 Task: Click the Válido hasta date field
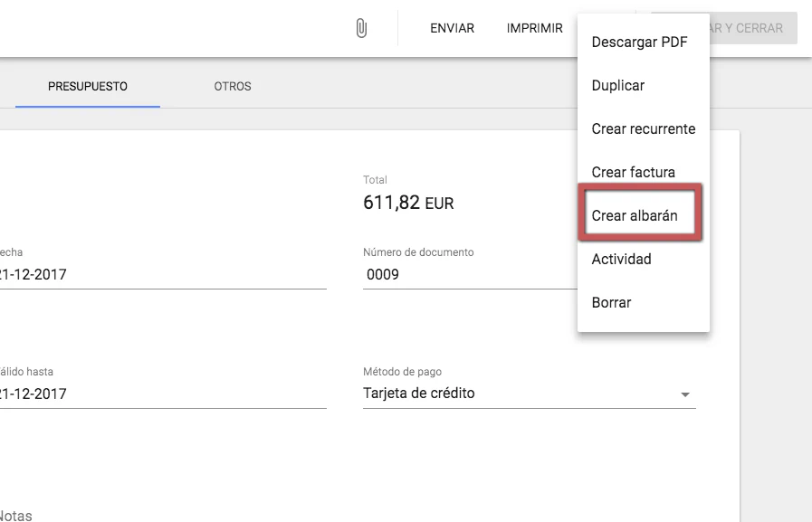[163, 394]
